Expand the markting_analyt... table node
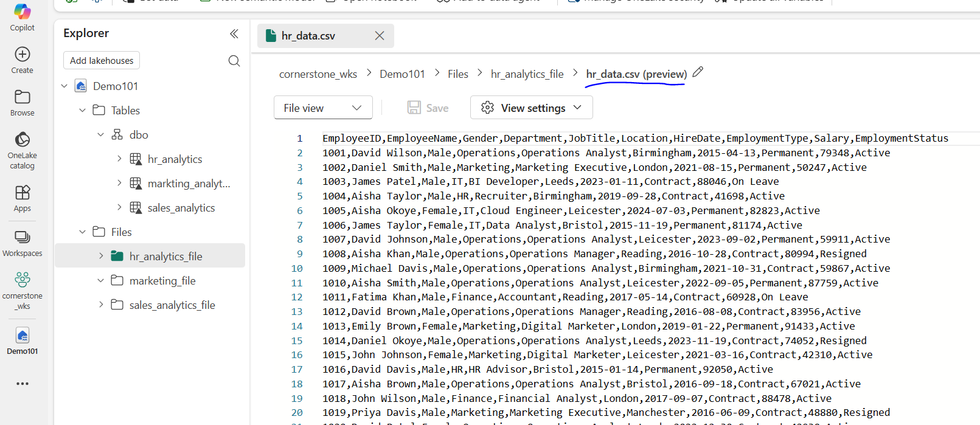 click(x=119, y=183)
